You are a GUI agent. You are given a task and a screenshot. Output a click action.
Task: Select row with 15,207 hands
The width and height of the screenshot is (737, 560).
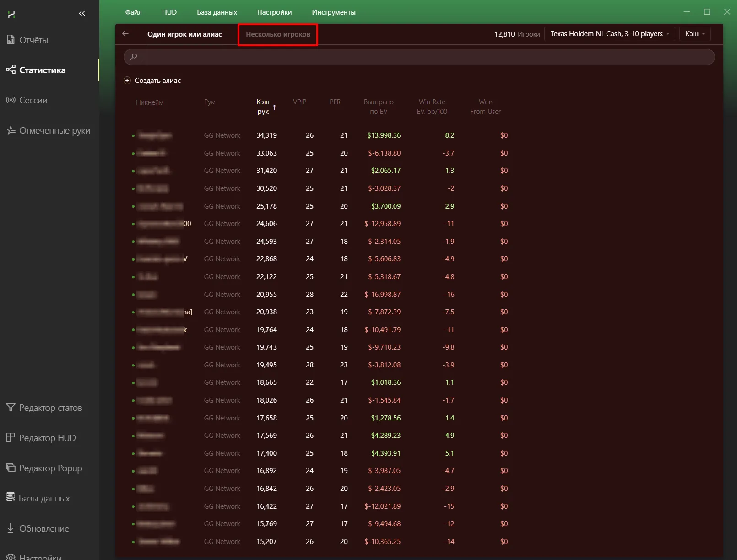(x=320, y=542)
